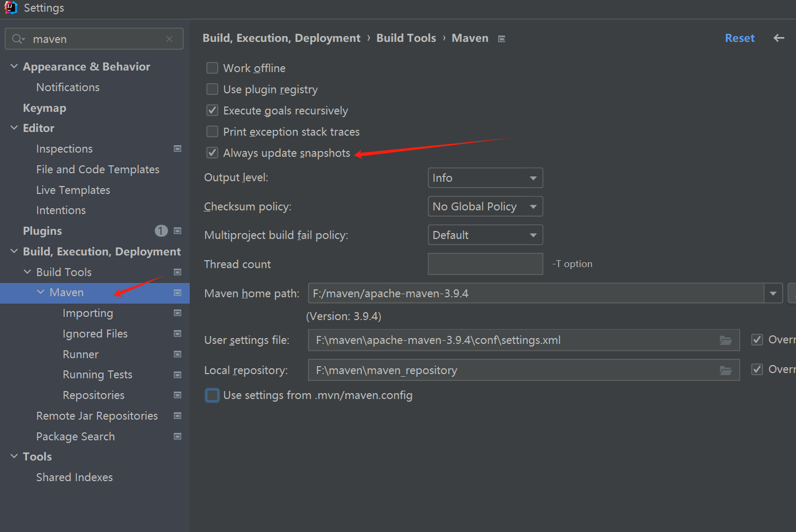Image resolution: width=796 pixels, height=532 pixels.
Task: Navigate to Build, Execution, Deployment breadcrumb
Action: [281, 38]
